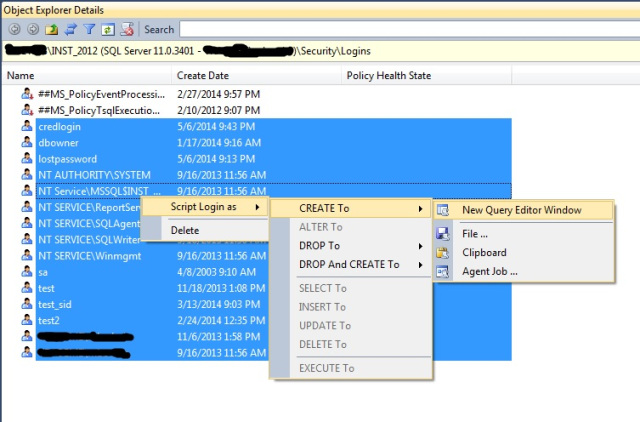Click the login icon beside NT SERVICE\Winmgmt
This screenshot has width=640, height=422.
click(27, 255)
